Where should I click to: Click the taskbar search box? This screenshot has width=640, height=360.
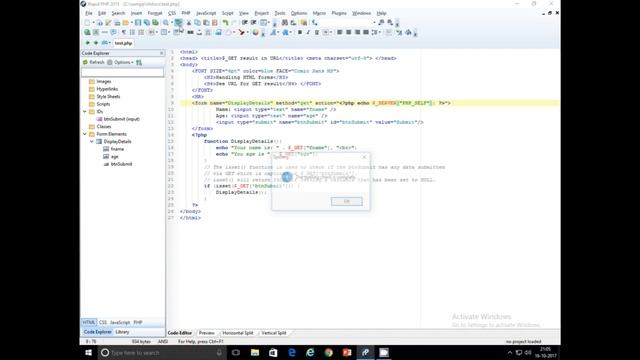click(162, 353)
